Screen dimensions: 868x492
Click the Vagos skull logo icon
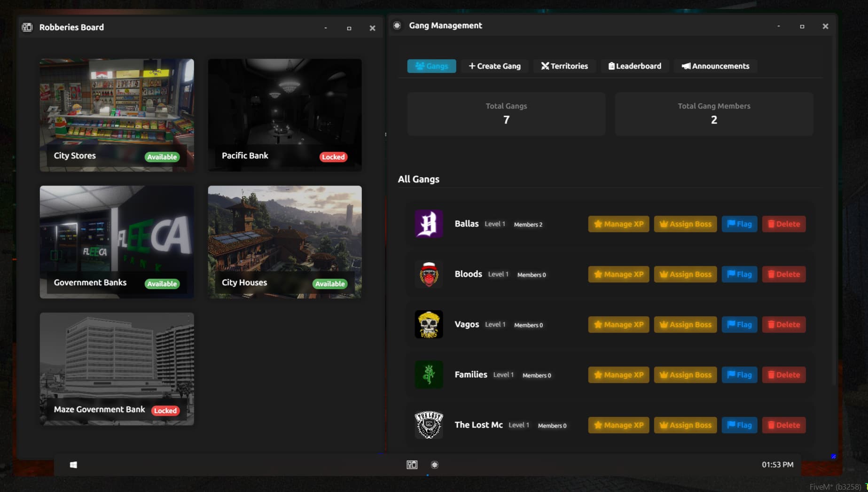(x=429, y=324)
